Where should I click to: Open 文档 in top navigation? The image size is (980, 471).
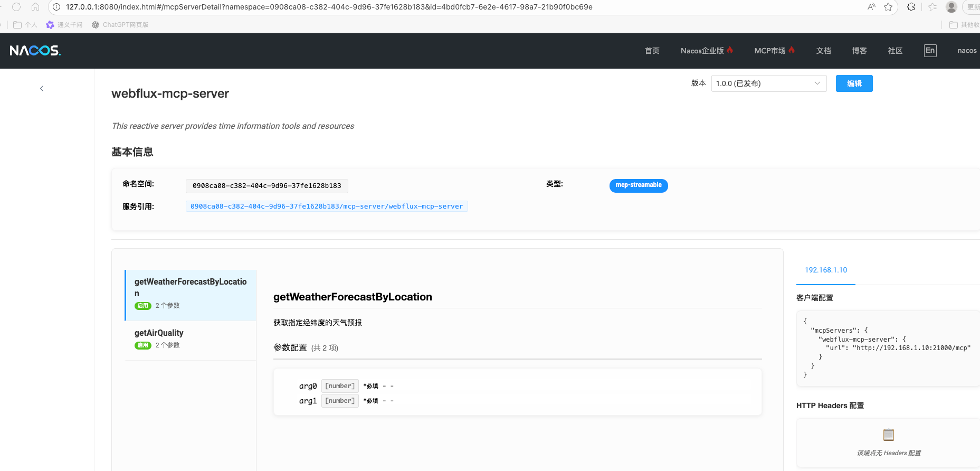pos(824,51)
